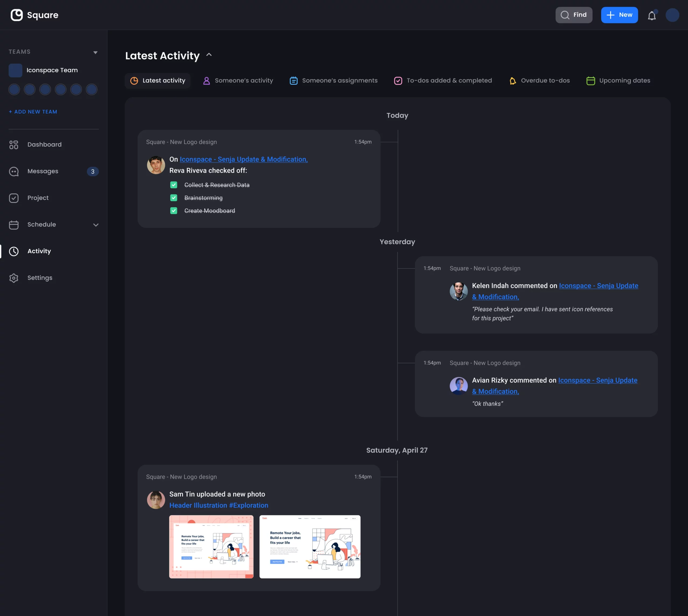
Task: Click the Settings gear icon
Action: [x=14, y=278]
